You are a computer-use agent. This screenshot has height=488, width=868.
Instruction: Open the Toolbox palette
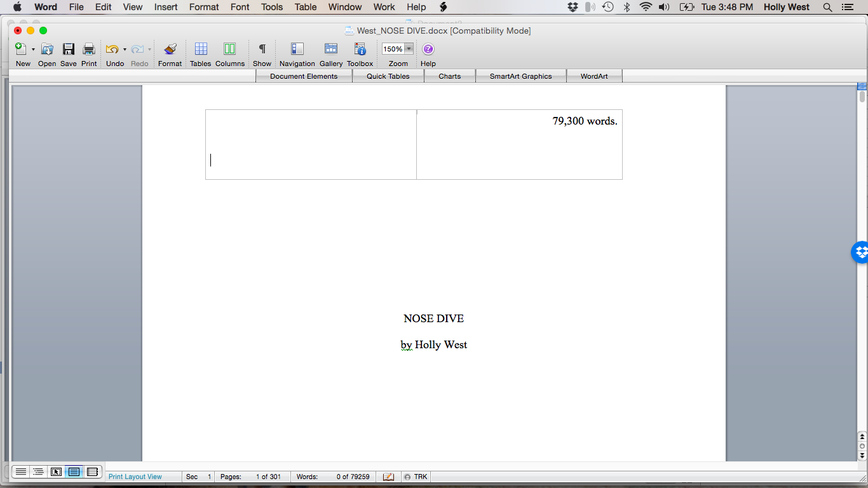click(x=360, y=49)
